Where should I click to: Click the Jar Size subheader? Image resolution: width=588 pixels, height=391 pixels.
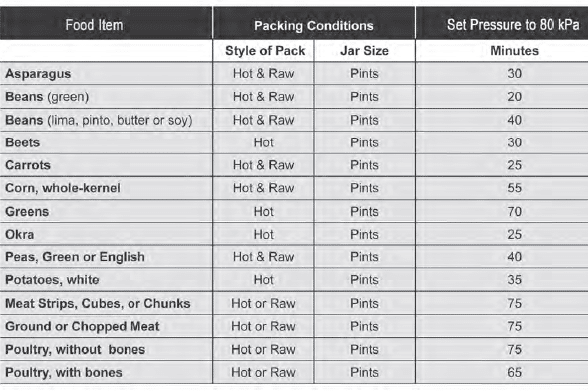pyautogui.click(x=364, y=51)
